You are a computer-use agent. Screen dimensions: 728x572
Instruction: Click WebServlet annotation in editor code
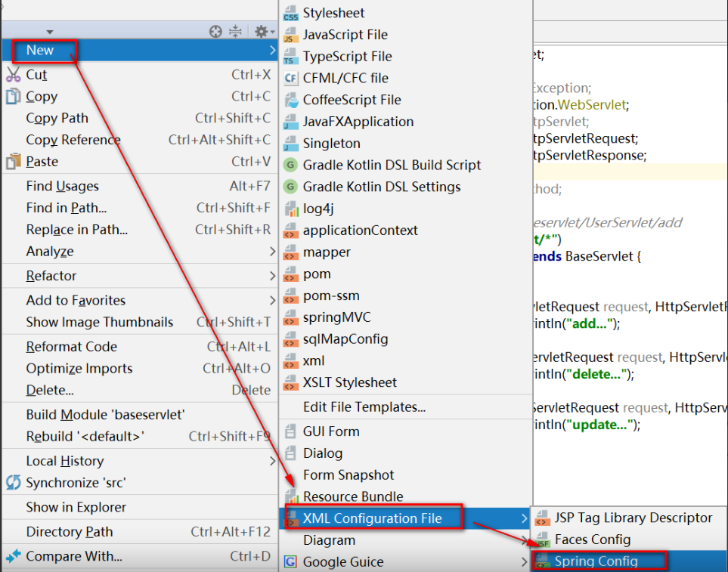pos(591,105)
